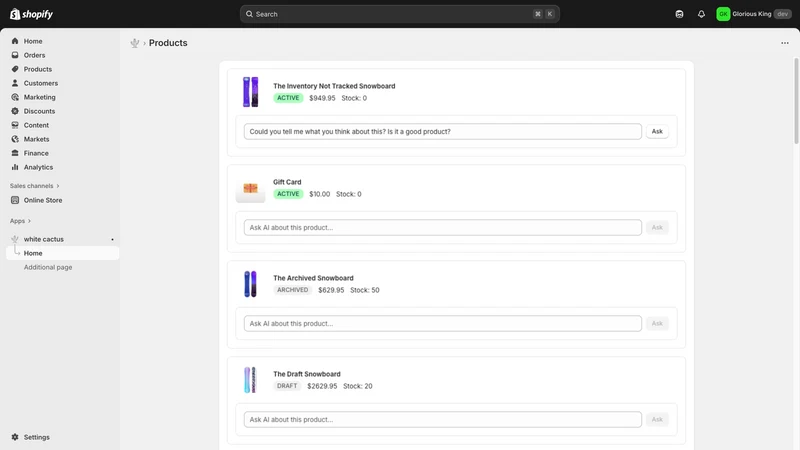800x450 pixels.
Task: Open Customers in the sidebar
Action: coord(40,83)
